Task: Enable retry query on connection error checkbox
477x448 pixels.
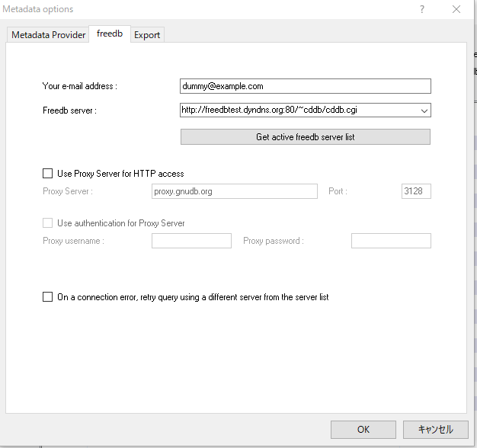Action: pos(47,297)
